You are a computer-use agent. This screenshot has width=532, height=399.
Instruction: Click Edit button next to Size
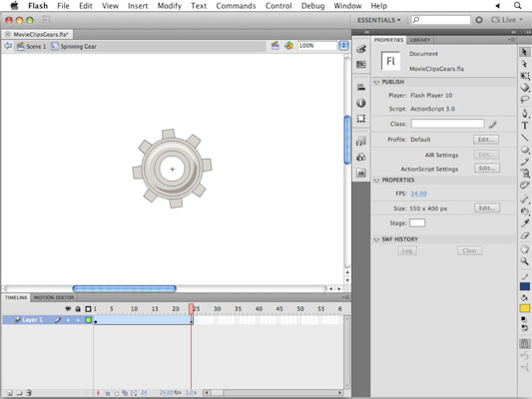(x=487, y=207)
